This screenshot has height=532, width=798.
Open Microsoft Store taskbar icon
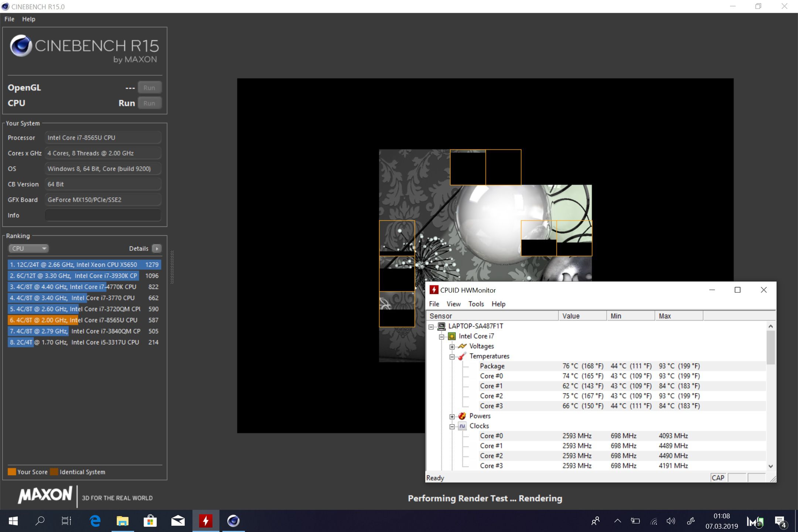click(150, 521)
